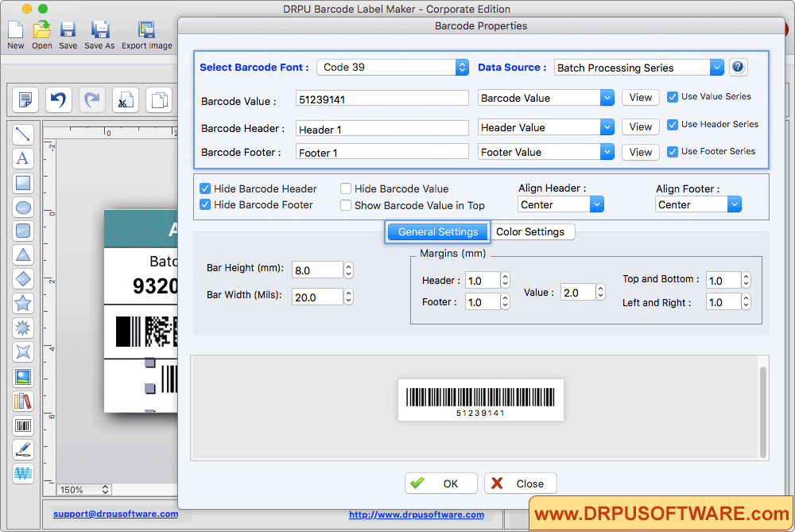Adjust the Header margin stepper
This screenshot has height=532, width=795.
505,280
